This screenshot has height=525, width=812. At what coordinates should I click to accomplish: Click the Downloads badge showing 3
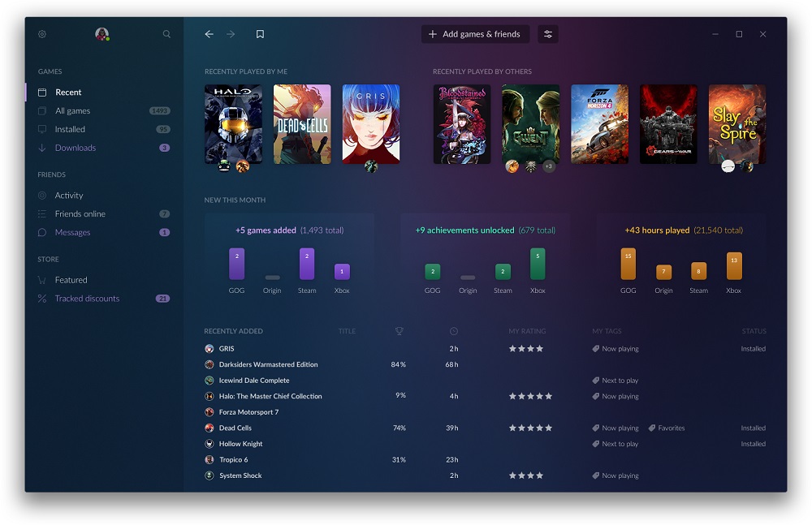coord(164,148)
